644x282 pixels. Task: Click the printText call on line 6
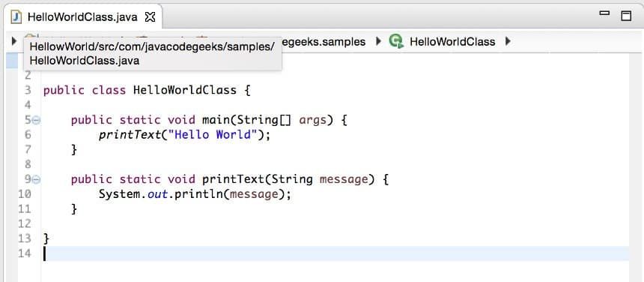click(130, 135)
